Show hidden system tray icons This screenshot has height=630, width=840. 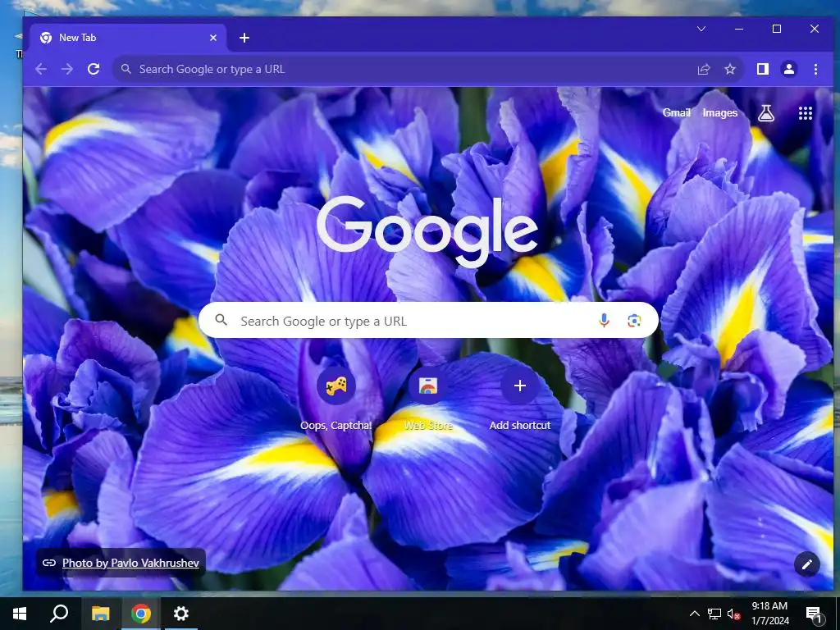point(694,614)
